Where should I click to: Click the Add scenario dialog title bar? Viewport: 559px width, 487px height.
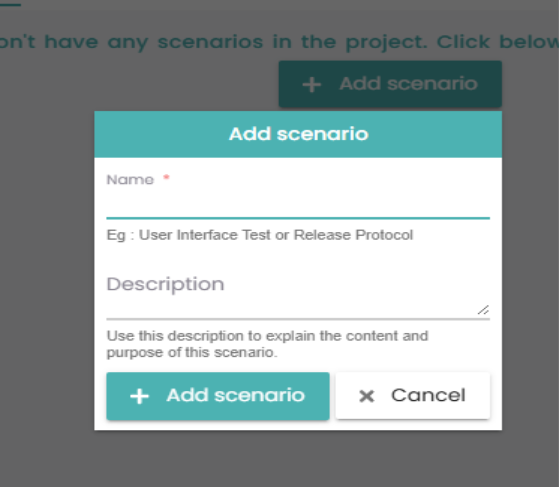point(298,134)
